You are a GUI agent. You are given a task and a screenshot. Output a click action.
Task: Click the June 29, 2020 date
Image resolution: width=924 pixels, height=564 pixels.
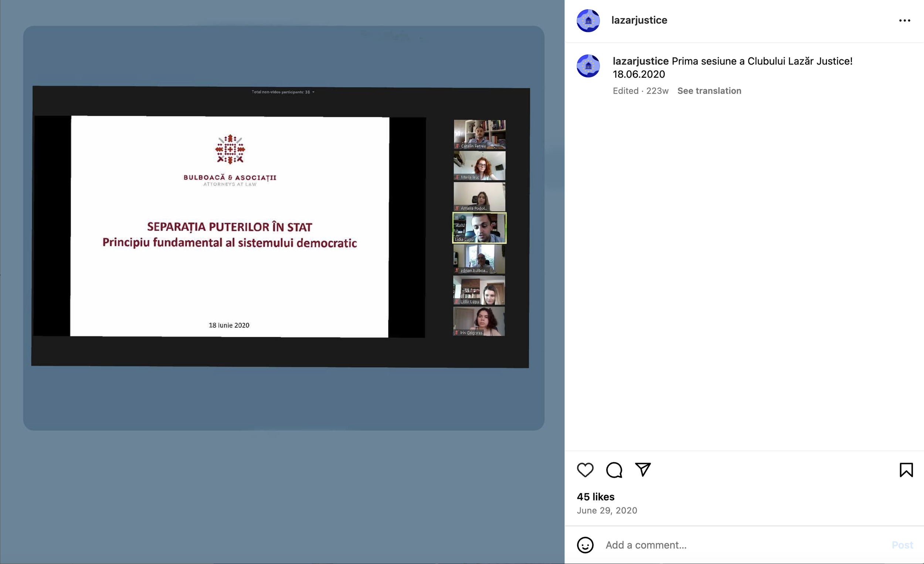tap(607, 510)
